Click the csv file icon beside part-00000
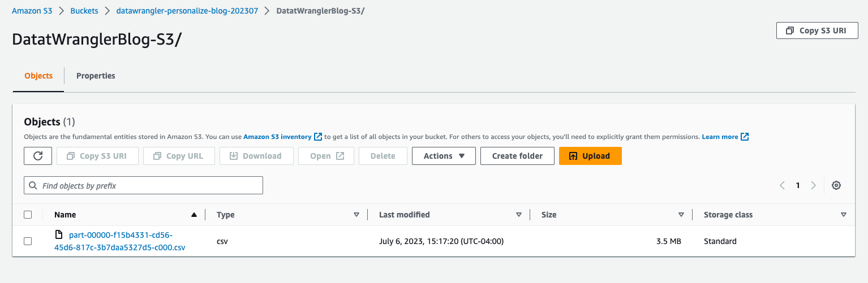 pos(58,234)
